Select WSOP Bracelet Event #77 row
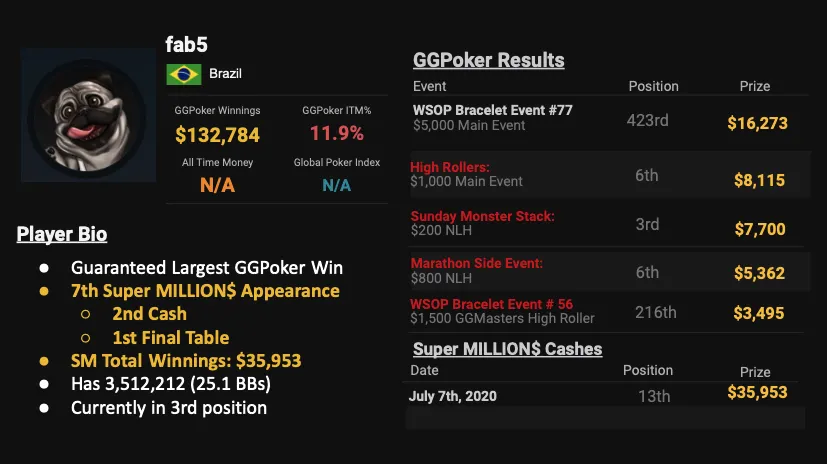This screenshot has height=464, width=827. [493, 110]
